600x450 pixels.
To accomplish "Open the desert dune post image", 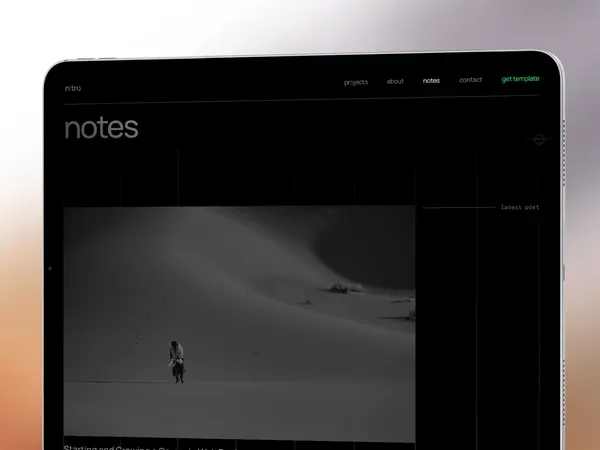I will (240, 324).
